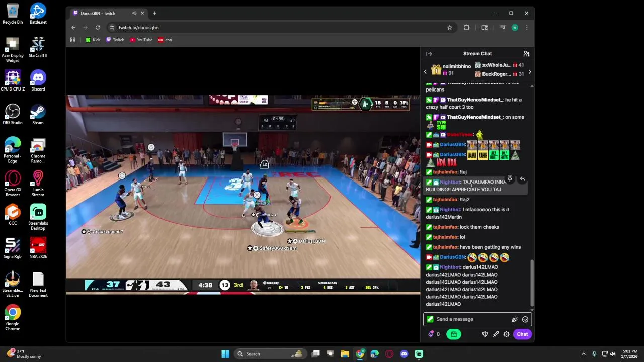The image size is (644, 362).
Task: Open the moderator sword tools icon
Action: pos(496,334)
